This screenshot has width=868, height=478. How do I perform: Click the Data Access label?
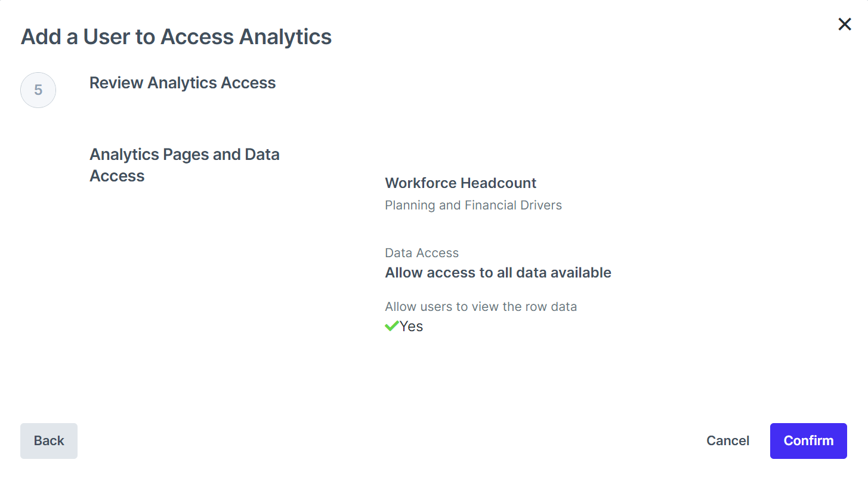(x=422, y=253)
